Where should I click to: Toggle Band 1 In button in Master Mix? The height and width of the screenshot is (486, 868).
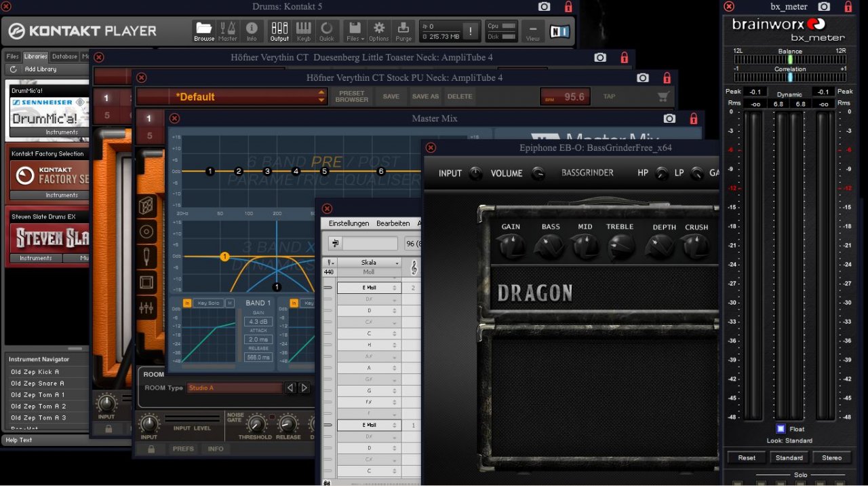coord(187,303)
